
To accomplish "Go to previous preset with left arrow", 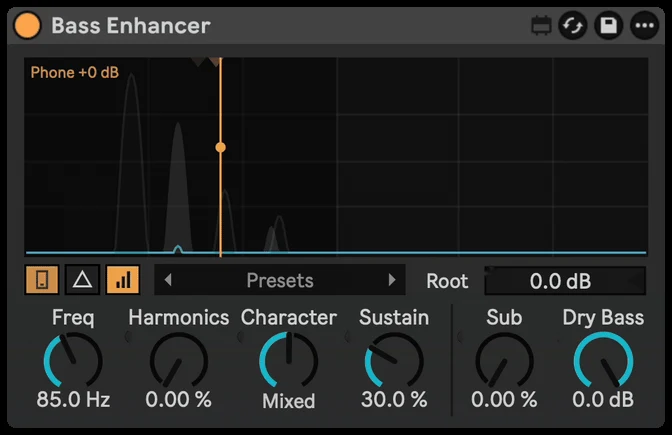I will tap(168, 280).
